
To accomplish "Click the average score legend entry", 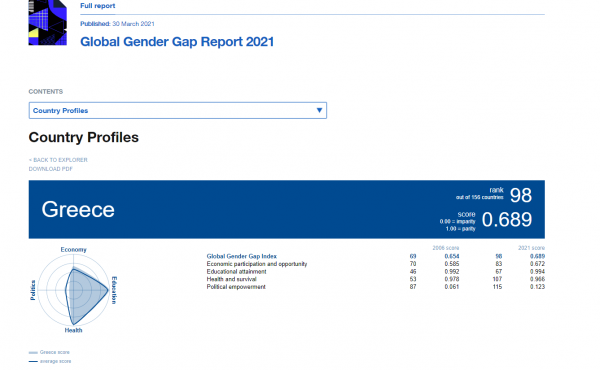I will pos(50,361).
